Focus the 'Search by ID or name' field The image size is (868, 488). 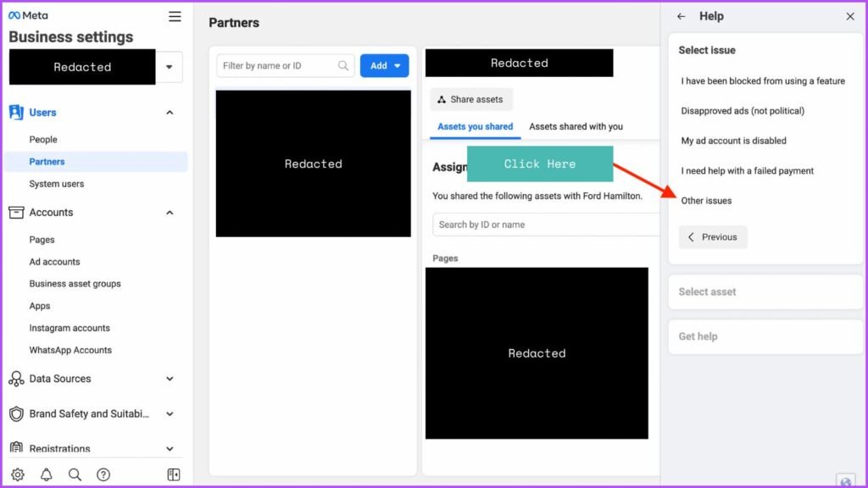tap(546, 225)
